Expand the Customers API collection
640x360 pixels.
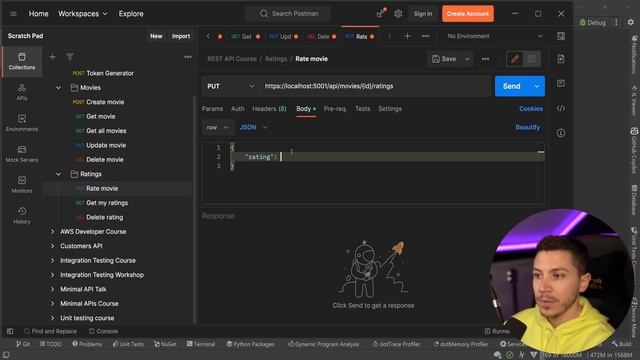52,246
